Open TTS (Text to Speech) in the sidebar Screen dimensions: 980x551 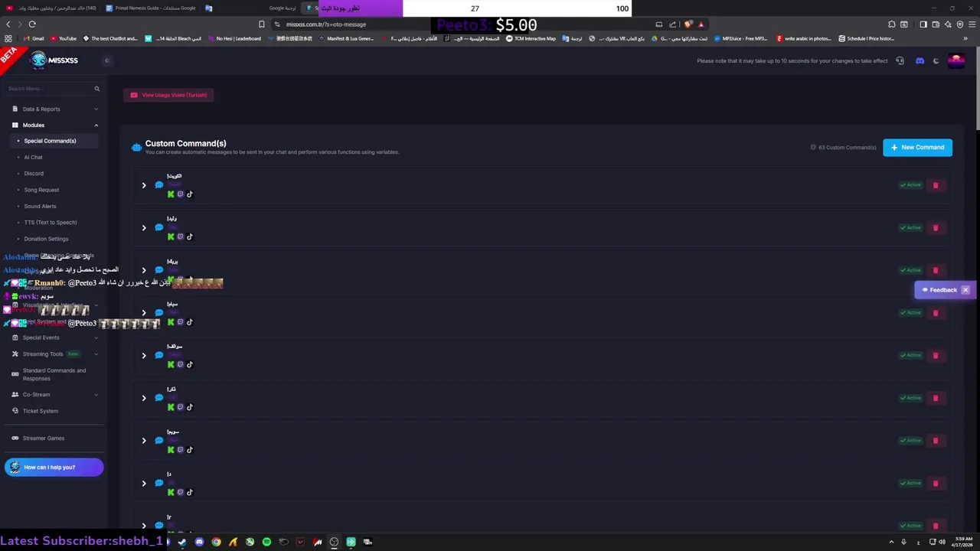pos(51,223)
